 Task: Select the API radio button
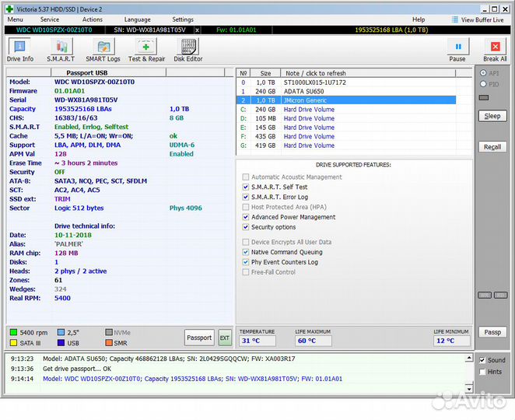tap(484, 72)
